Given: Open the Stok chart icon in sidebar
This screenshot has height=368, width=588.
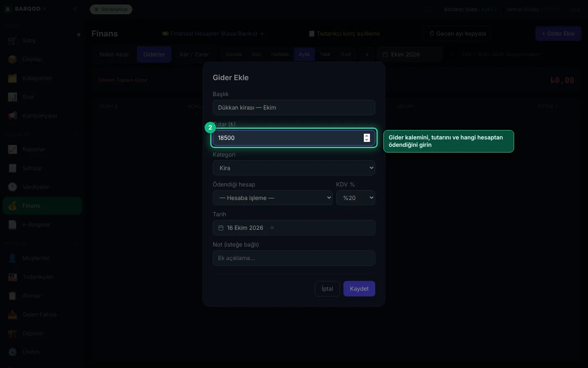Looking at the screenshot, I should coord(13,97).
